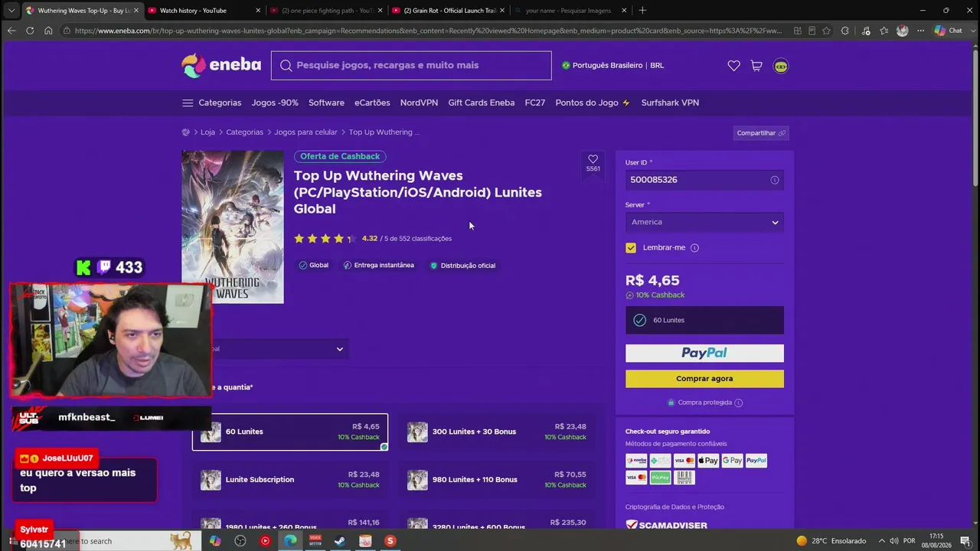Close the Watch history YouTube tab
This screenshot has width=980, height=551.
click(x=258, y=11)
